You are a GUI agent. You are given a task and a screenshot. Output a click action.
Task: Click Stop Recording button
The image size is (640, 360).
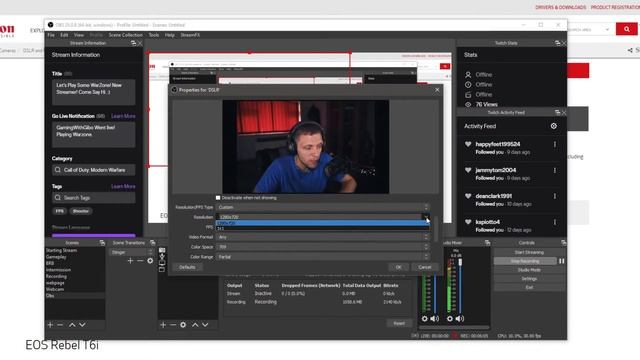[x=525, y=261]
